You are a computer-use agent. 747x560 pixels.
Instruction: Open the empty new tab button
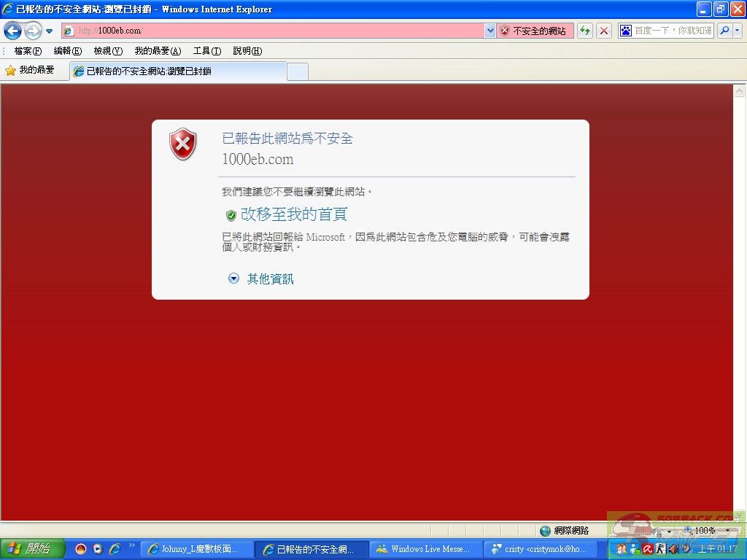298,71
